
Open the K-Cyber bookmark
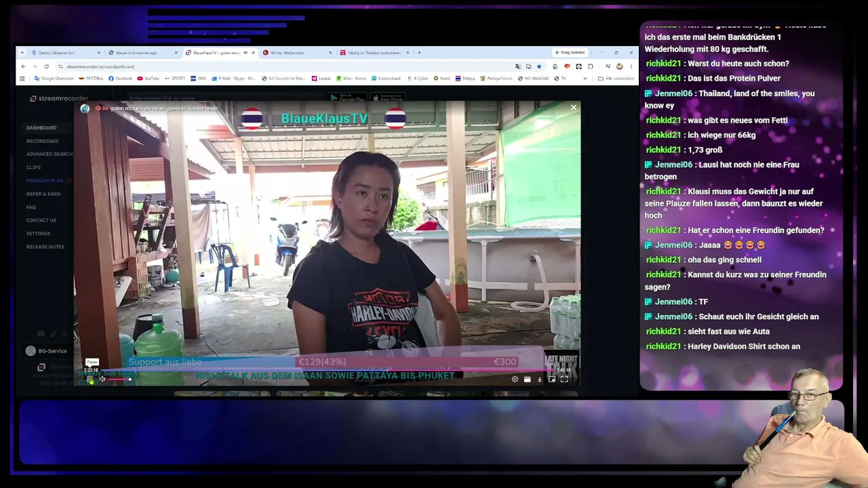pos(418,79)
